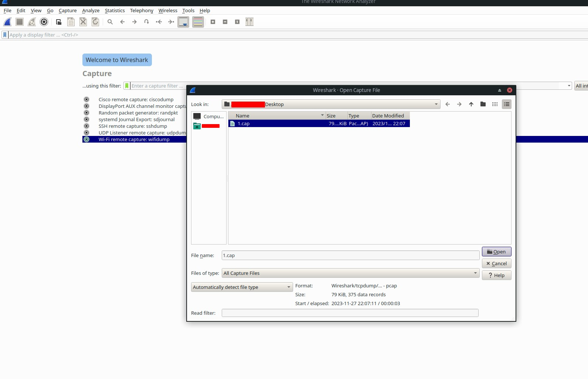Click the dialog's back navigation arrow
588x379 pixels.
(x=448, y=104)
